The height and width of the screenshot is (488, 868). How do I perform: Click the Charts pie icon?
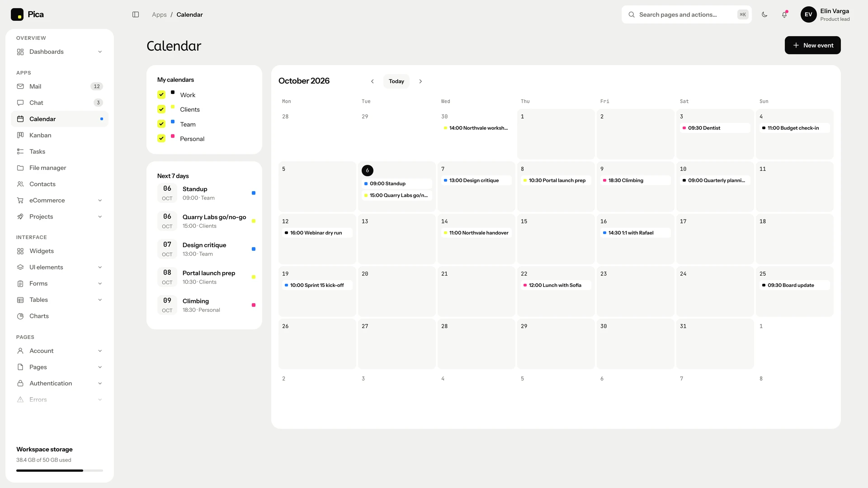point(20,316)
